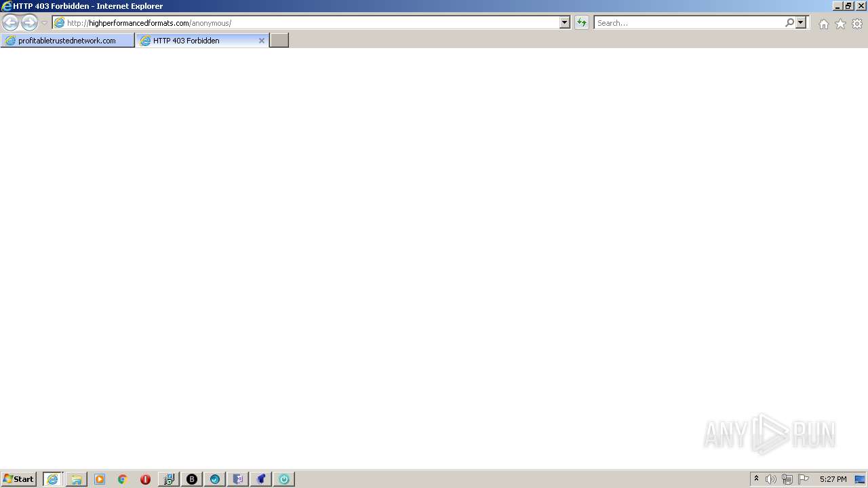Close the Internet Explorer window
Screen dimensions: 868x488
[x=861, y=6]
